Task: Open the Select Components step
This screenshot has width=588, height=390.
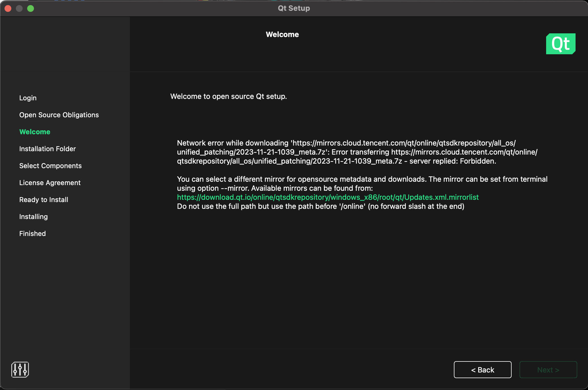Action: [50, 166]
